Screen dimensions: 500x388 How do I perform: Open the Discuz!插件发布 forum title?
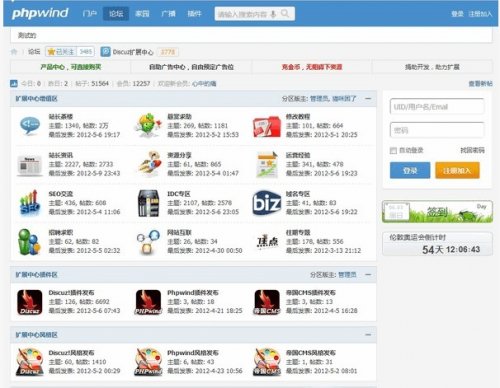(x=71, y=293)
